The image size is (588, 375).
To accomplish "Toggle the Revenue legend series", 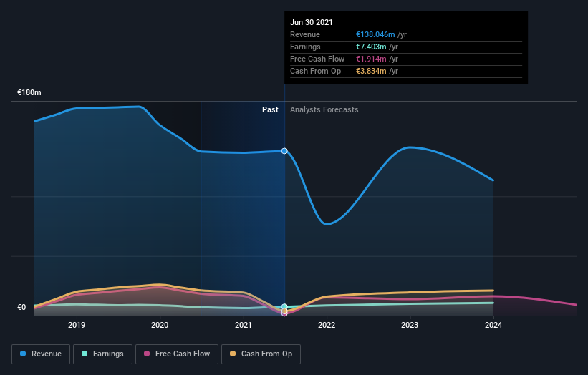I will (41, 354).
